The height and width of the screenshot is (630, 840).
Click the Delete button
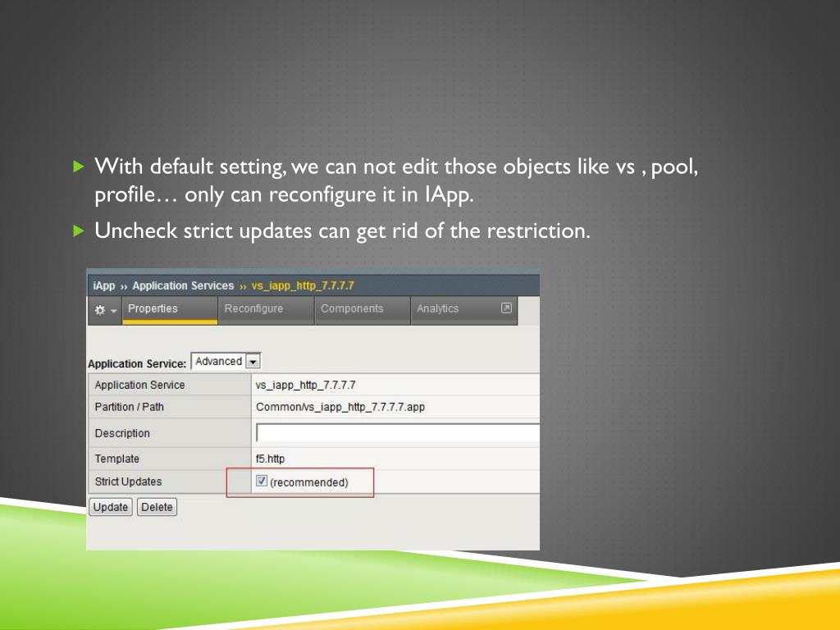point(157,507)
